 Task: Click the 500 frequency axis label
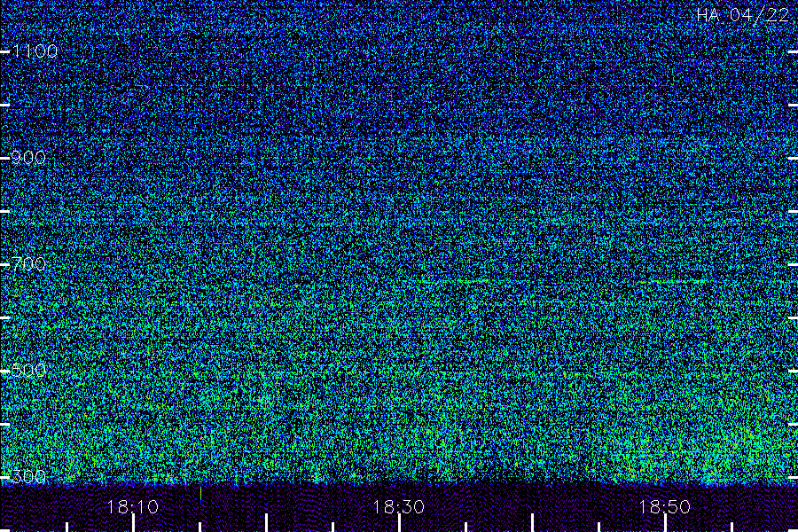pyautogui.click(x=28, y=370)
